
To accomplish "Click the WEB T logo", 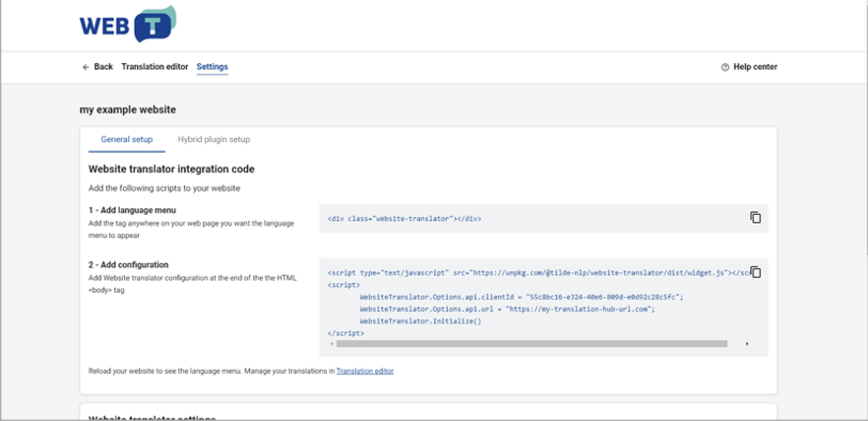I will [128, 24].
